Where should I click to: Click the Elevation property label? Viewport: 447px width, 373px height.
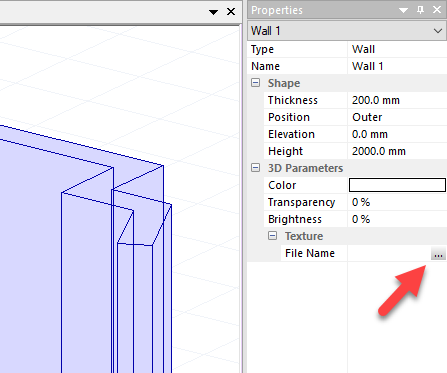pos(291,134)
